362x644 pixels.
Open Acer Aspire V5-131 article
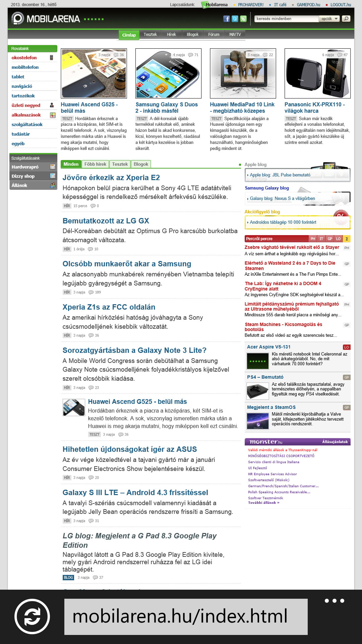269,347
